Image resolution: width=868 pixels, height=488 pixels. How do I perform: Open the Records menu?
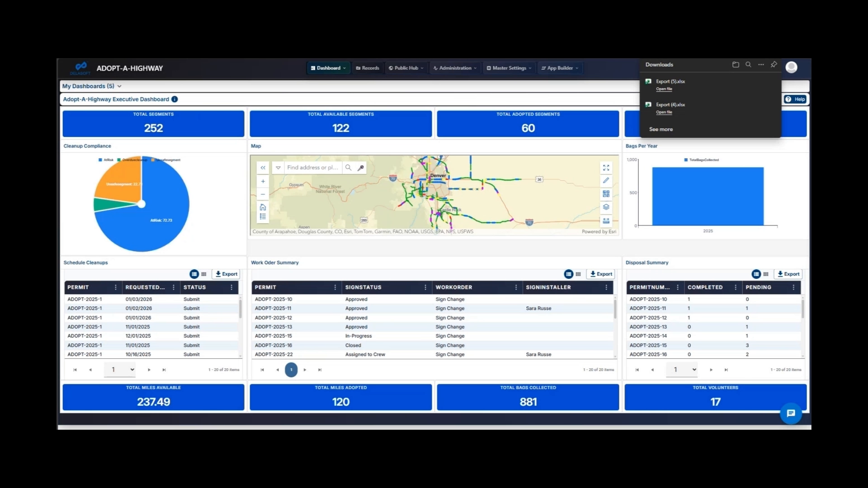pos(368,68)
